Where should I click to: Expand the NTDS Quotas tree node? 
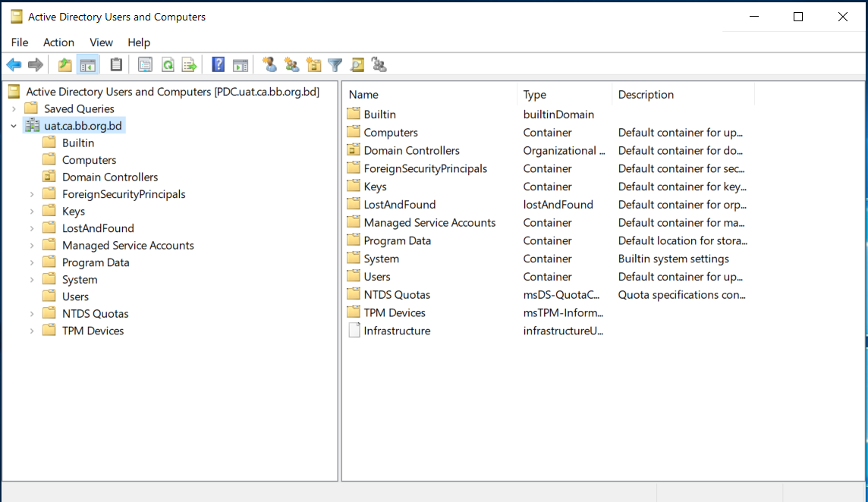tap(32, 314)
